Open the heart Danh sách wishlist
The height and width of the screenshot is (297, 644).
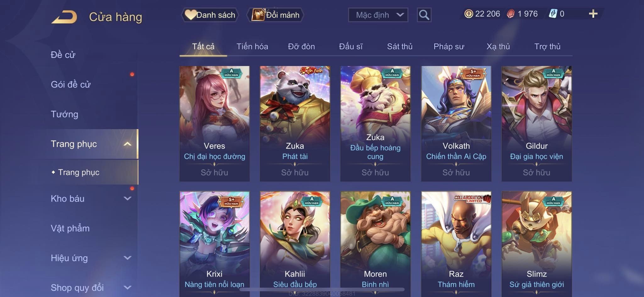click(210, 15)
